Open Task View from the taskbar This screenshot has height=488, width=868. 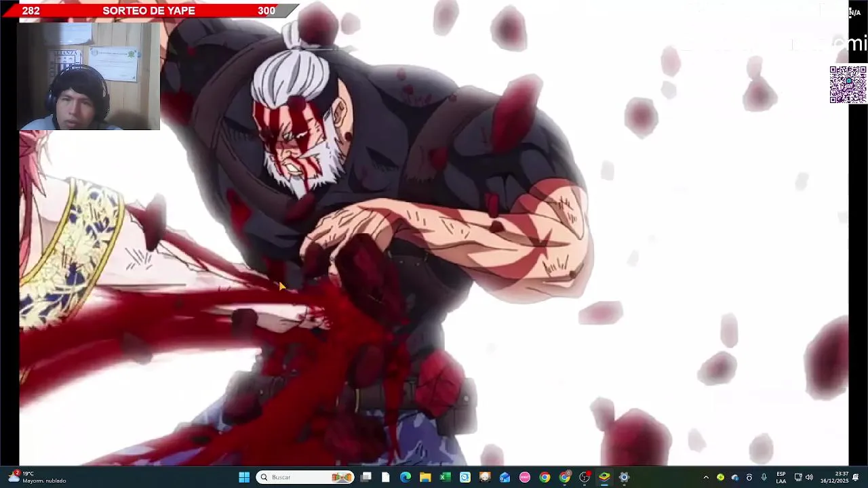[x=366, y=477]
